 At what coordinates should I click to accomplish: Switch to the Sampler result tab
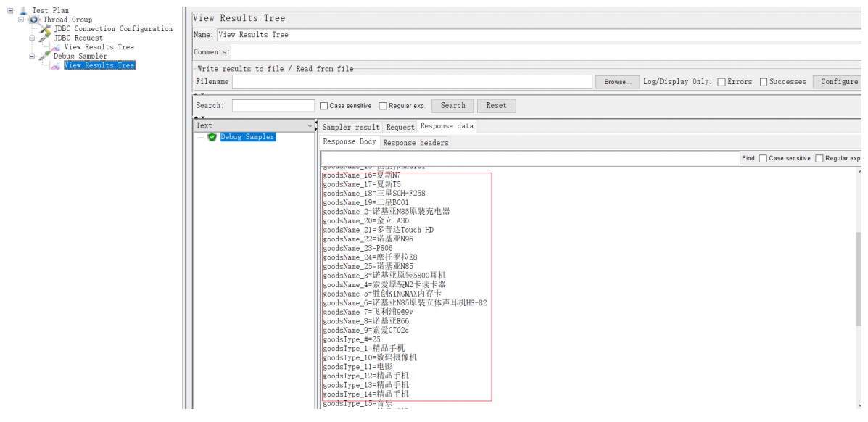pyautogui.click(x=351, y=128)
